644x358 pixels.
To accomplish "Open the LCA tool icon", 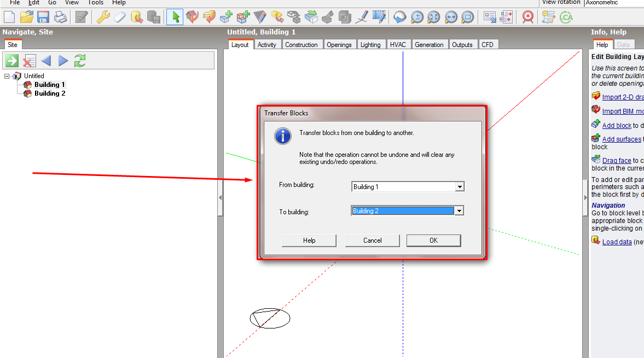I will pyautogui.click(x=566, y=17).
